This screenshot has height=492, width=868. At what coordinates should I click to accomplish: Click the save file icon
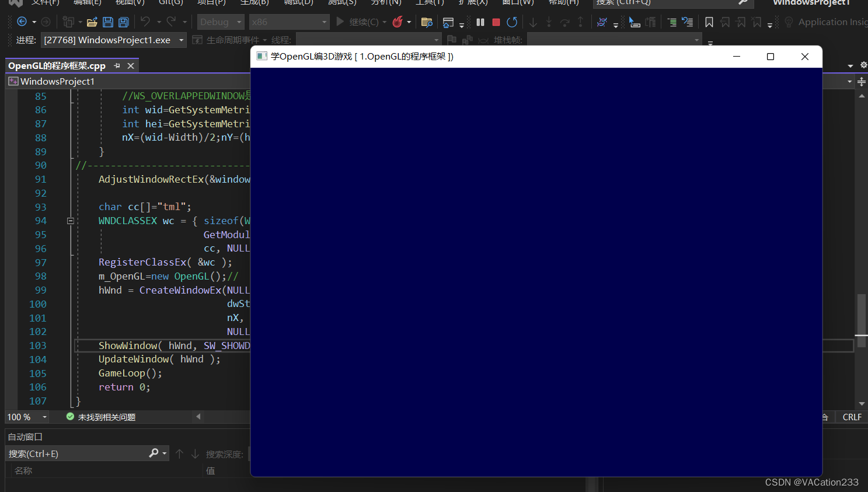click(x=108, y=22)
